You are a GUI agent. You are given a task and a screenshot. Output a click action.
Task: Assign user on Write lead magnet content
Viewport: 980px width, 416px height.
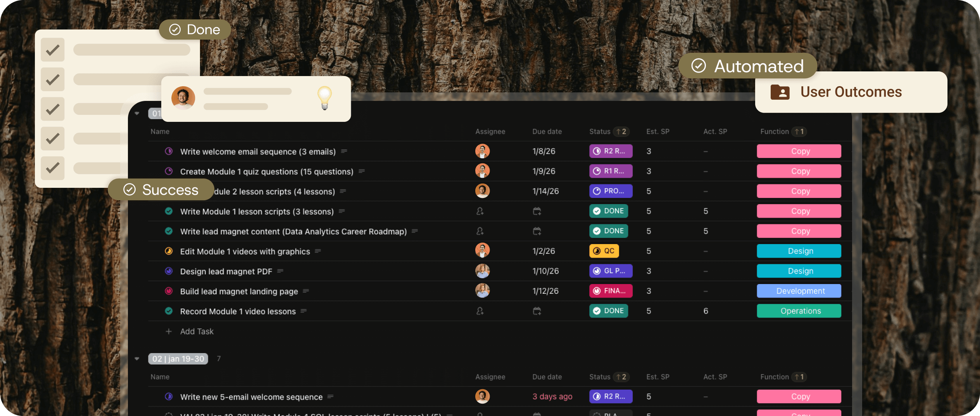click(480, 231)
